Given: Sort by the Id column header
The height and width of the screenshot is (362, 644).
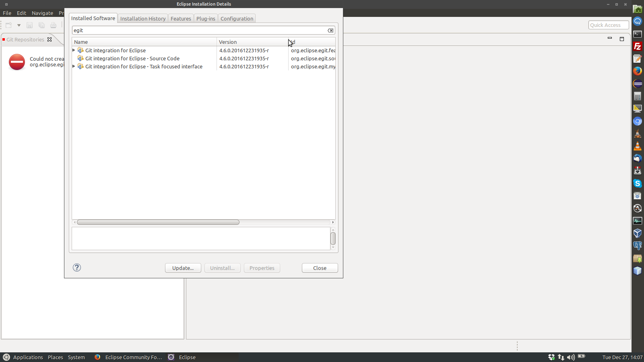Looking at the screenshot, I should click(x=312, y=42).
